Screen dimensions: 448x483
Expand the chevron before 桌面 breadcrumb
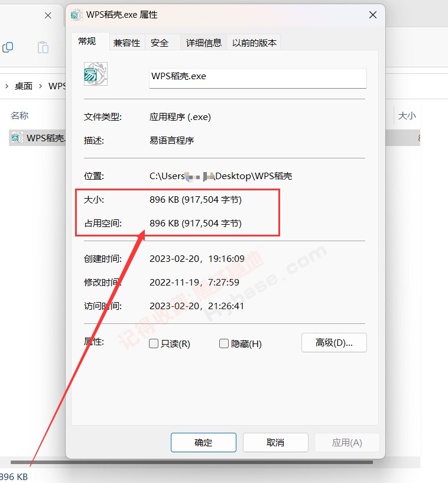[x=7, y=86]
